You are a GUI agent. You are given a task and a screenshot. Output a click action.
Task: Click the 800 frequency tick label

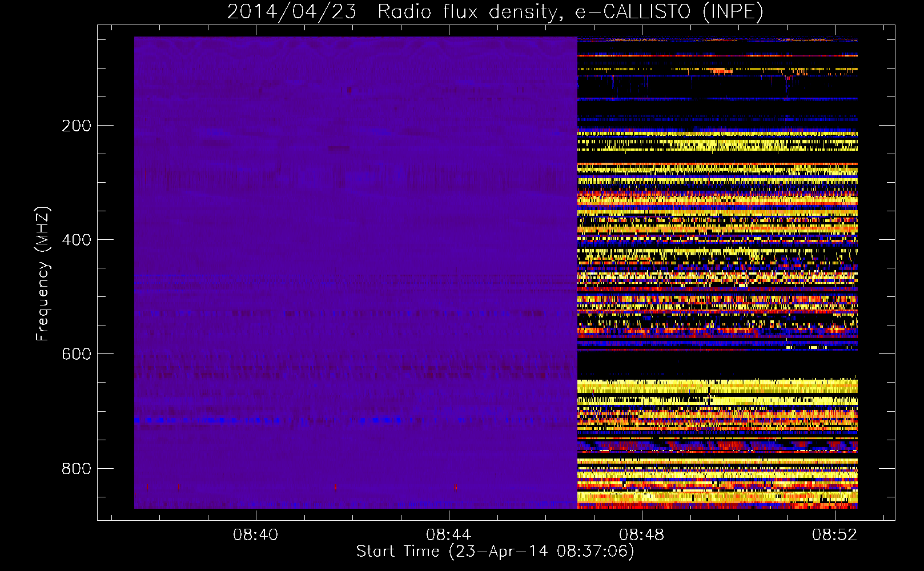pyautogui.click(x=77, y=469)
